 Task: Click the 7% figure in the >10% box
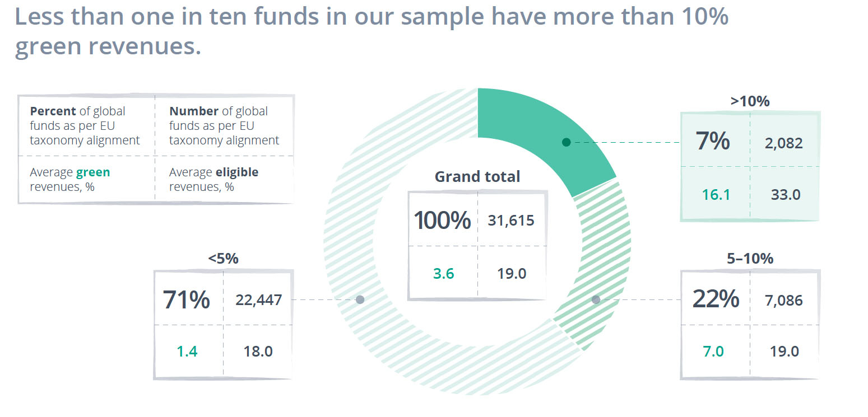pyautogui.click(x=713, y=142)
